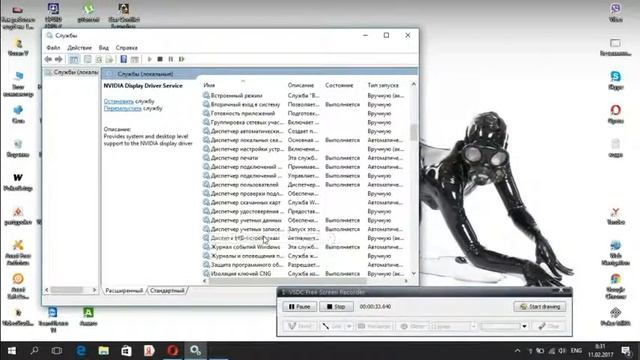The width and height of the screenshot is (640, 360).
Task: Select Службы (локальные) in the console tree
Action: pos(72,72)
